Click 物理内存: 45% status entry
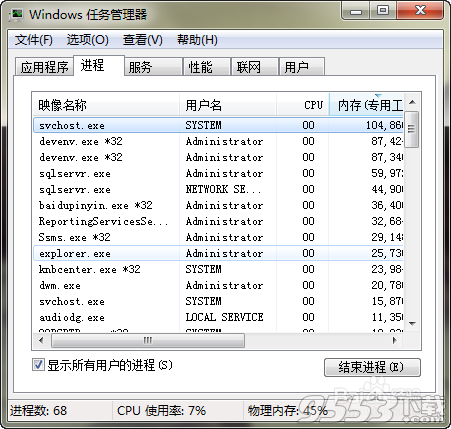 click(x=287, y=411)
